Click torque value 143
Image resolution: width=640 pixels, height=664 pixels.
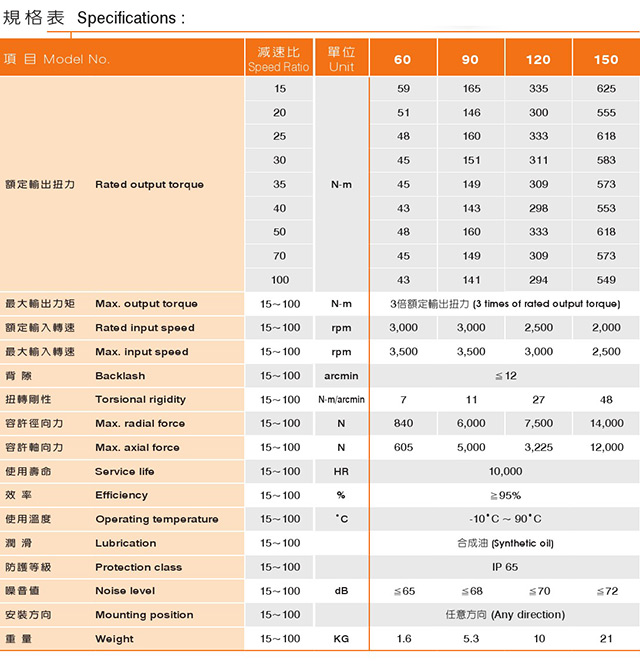point(471,208)
